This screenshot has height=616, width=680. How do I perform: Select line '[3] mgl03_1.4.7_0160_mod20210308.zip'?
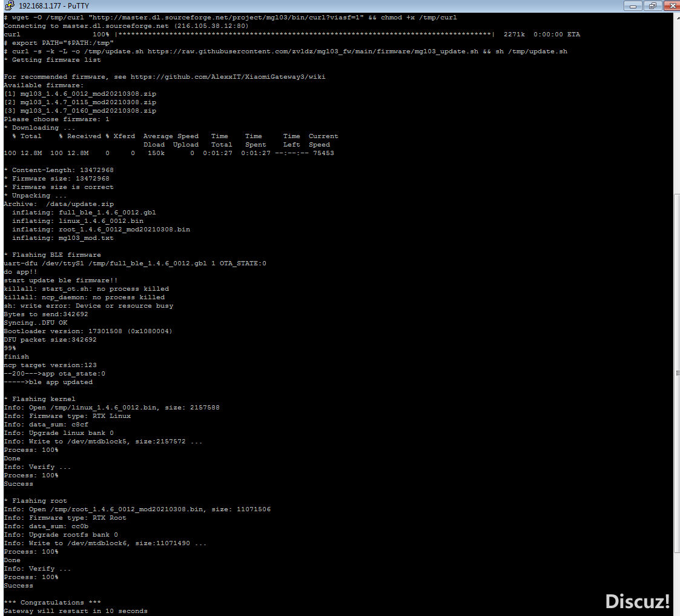(x=80, y=111)
